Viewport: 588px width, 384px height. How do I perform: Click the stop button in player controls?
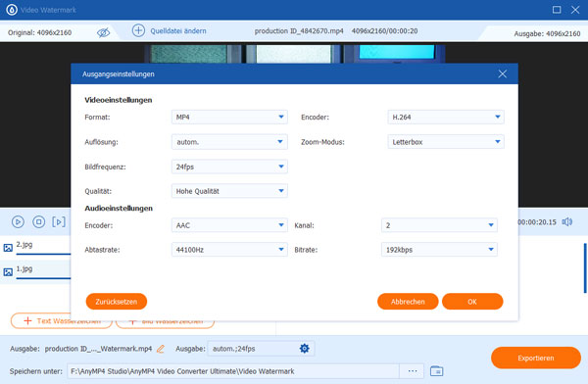point(38,222)
